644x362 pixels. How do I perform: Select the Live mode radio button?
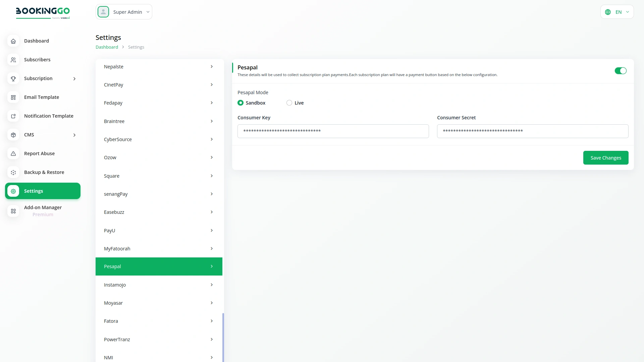289,103
